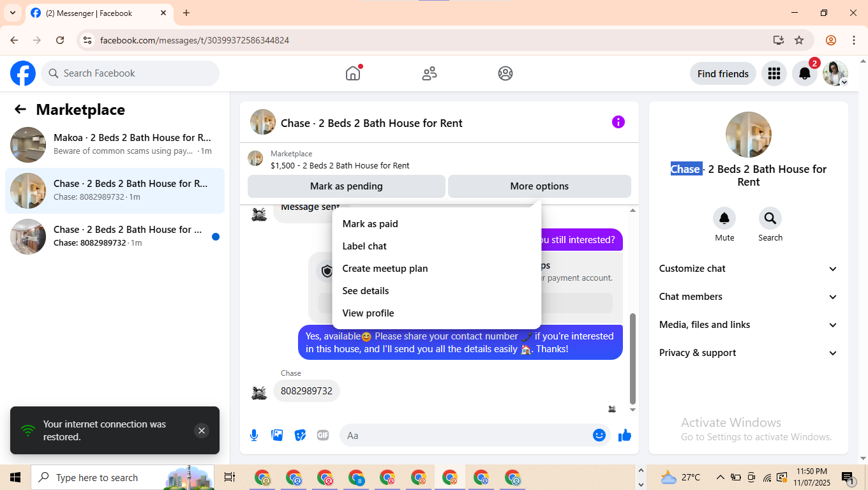Click the 8082989732 message bubble
868x490 pixels.
306,391
